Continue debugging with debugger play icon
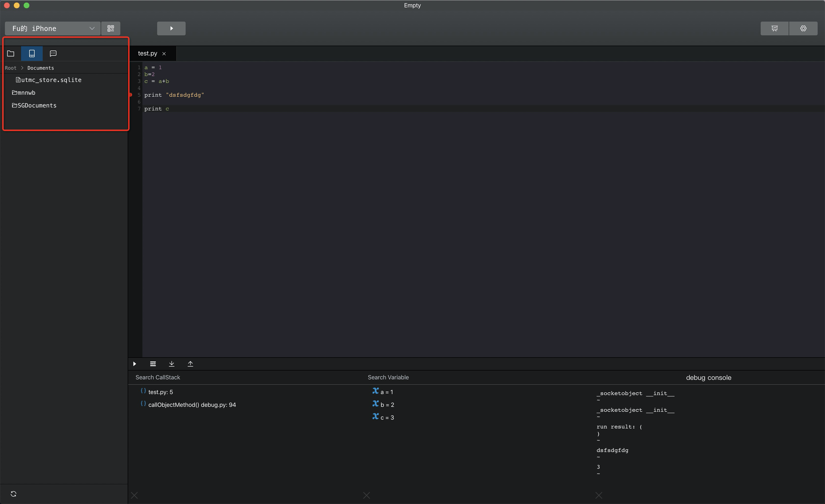 pyautogui.click(x=135, y=364)
